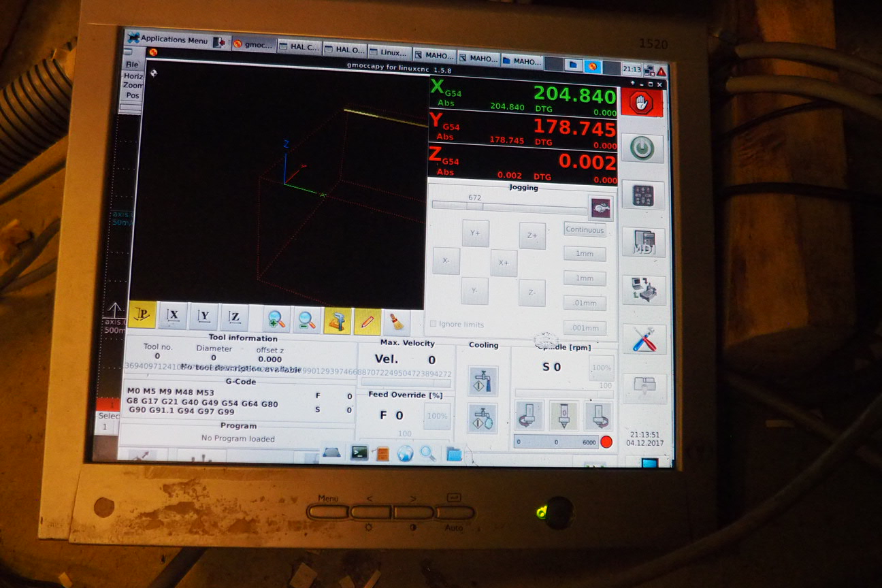Toggle flood coolant button
Image resolution: width=882 pixels, height=588 pixels.
[483, 381]
